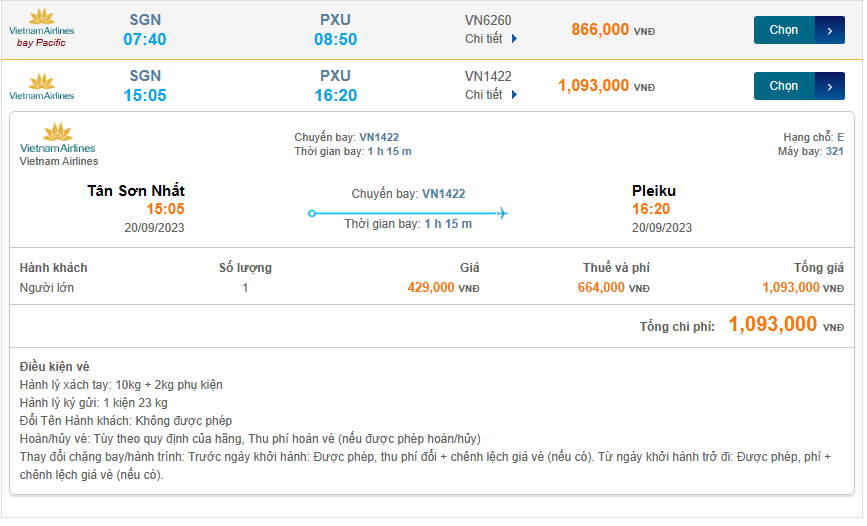Click the Tân Sơn Nhất departure name
The width and height of the screenshot is (867, 526).
[x=136, y=190]
